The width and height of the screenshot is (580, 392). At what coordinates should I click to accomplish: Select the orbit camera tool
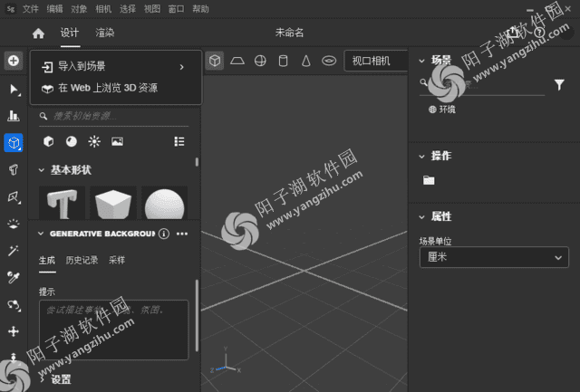pos(14,305)
